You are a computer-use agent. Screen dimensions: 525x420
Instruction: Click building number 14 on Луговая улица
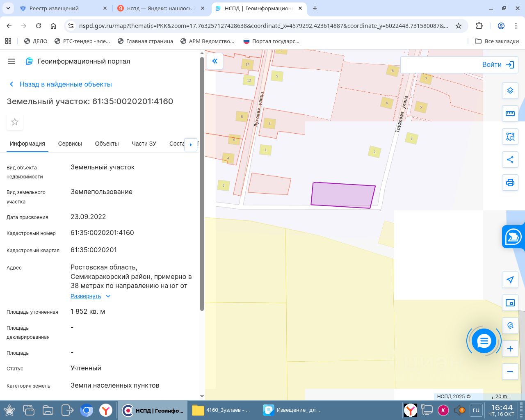(247, 64)
